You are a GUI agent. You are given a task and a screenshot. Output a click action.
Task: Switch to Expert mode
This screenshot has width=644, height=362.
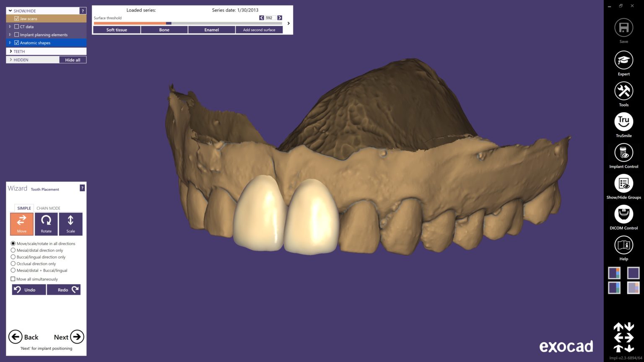click(623, 62)
